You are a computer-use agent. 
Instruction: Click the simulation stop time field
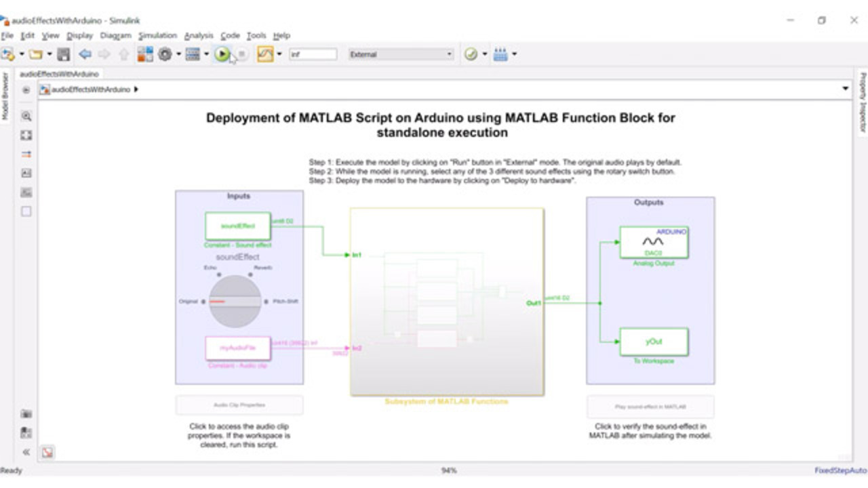pos(313,54)
